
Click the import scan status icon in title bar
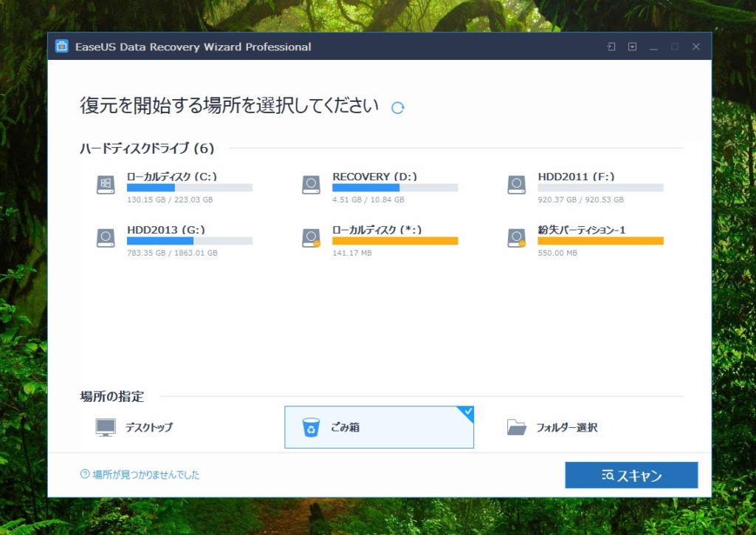611,47
